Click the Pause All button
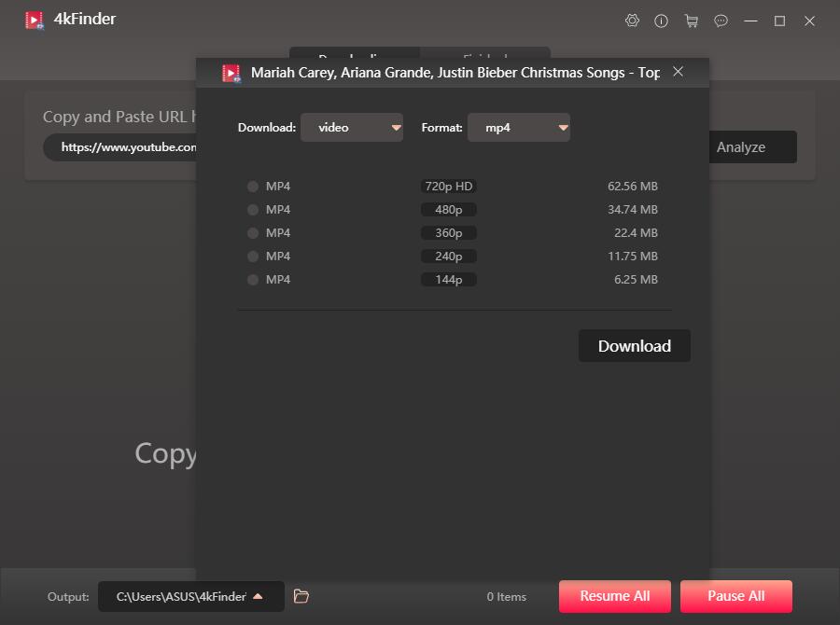The width and height of the screenshot is (840, 625). (x=736, y=596)
